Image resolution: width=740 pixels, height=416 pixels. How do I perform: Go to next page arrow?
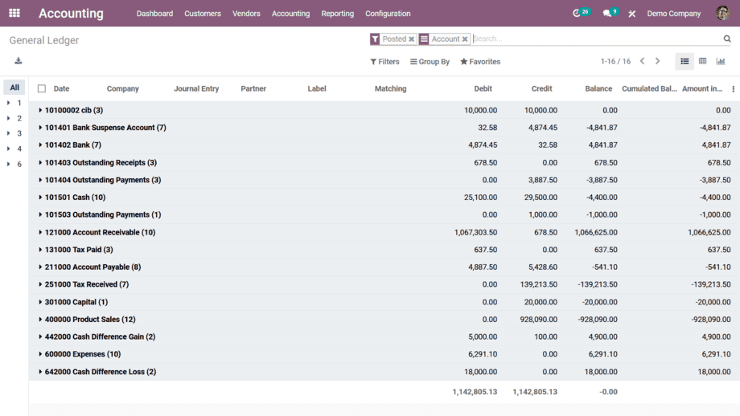tap(657, 61)
